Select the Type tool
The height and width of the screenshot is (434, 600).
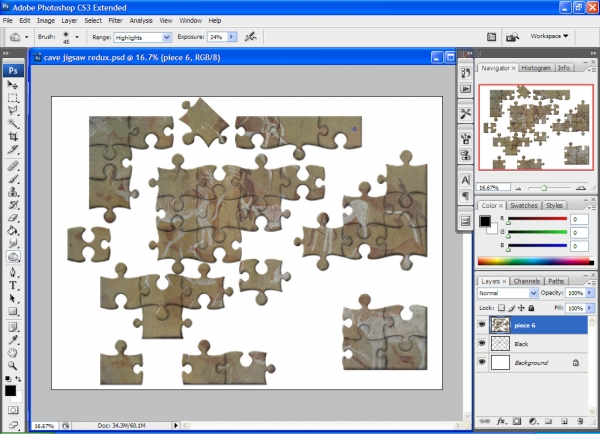pyautogui.click(x=13, y=286)
